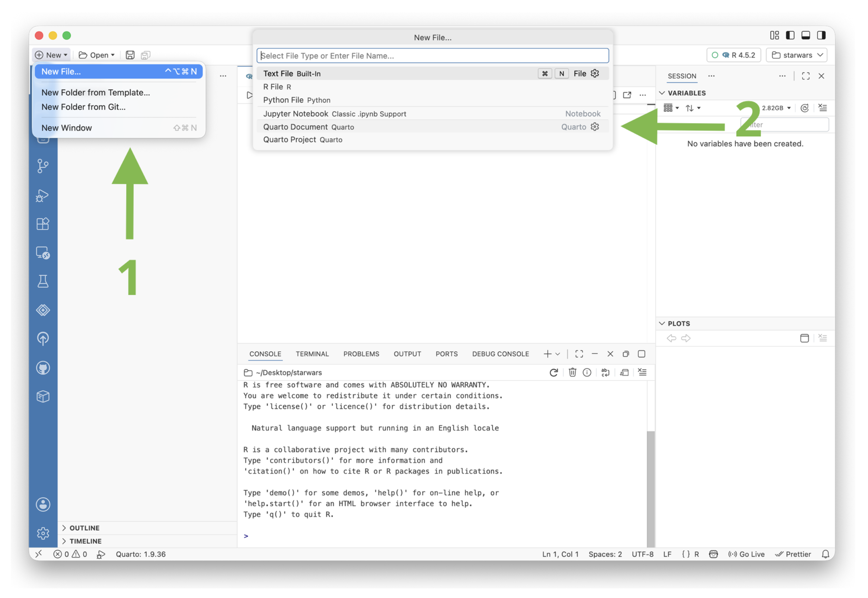Click Prettier in status bar
The width and height of the screenshot is (868, 598).
(793, 554)
